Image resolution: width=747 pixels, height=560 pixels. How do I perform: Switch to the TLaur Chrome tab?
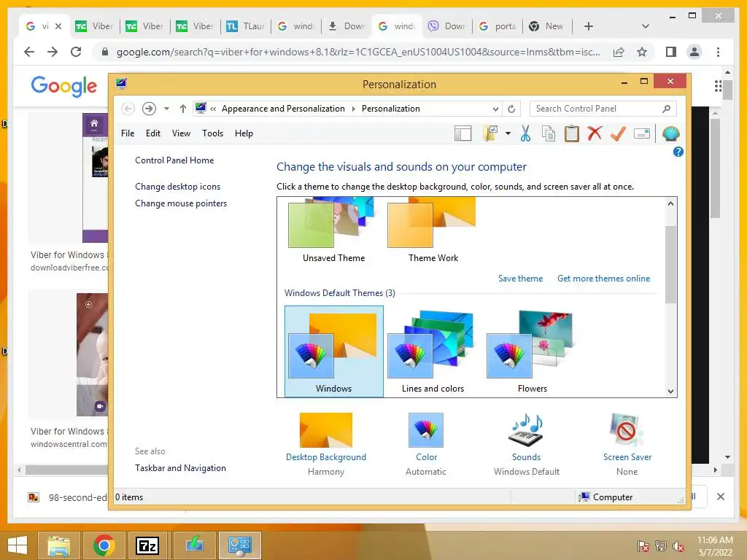(245, 26)
